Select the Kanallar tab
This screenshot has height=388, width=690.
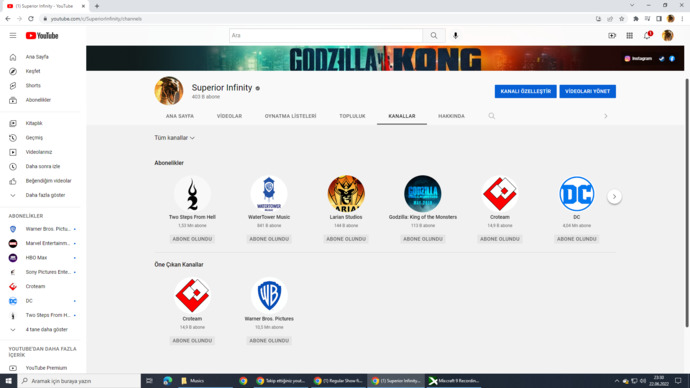[402, 116]
